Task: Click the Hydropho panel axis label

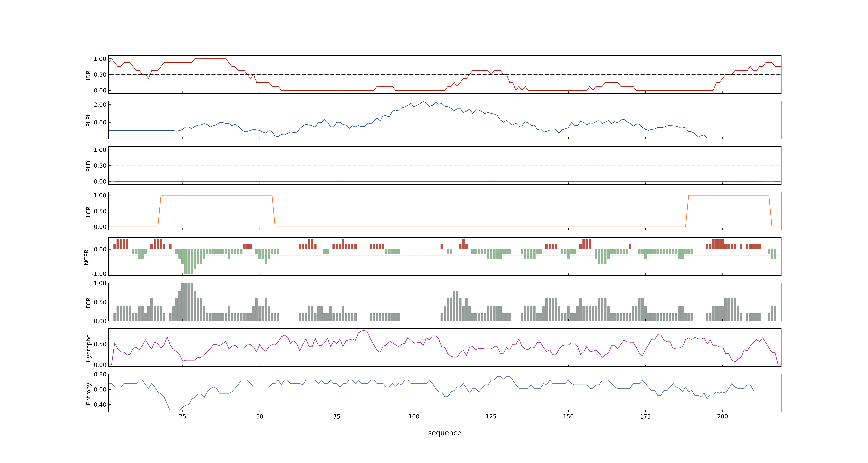Action: pyautogui.click(x=88, y=348)
